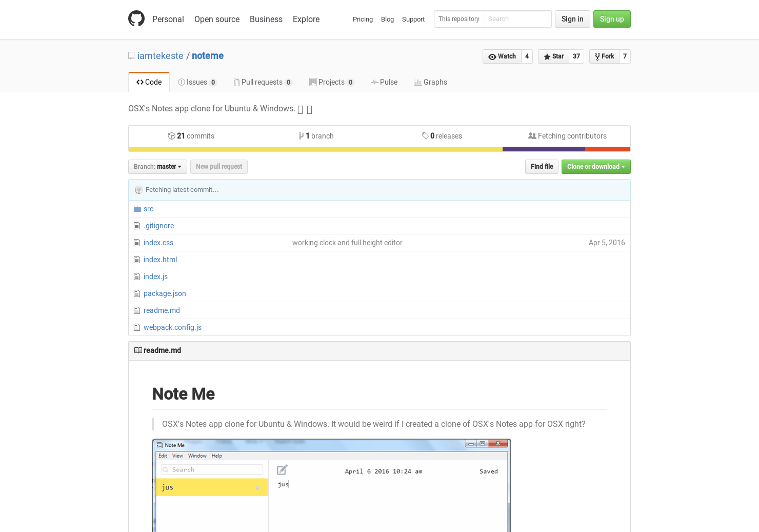Viewport: 759px width, 532px height.
Task: Open the iamtekeste user profile link
Action: click(160, 56)
